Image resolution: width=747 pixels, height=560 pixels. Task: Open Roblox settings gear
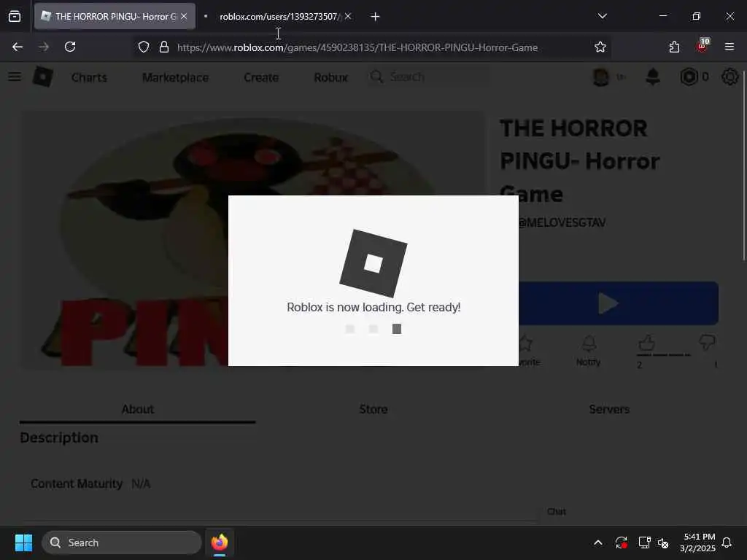tap(729, 77)
